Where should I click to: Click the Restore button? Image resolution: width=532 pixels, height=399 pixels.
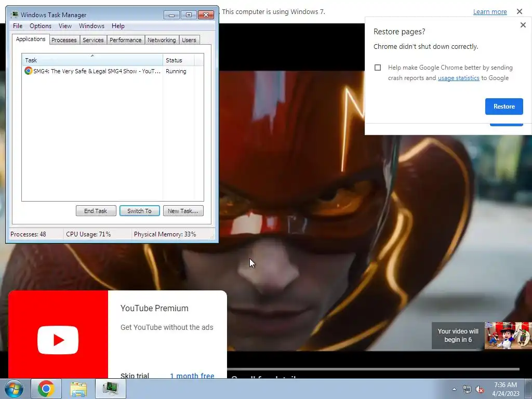click(x=504, y=107)
